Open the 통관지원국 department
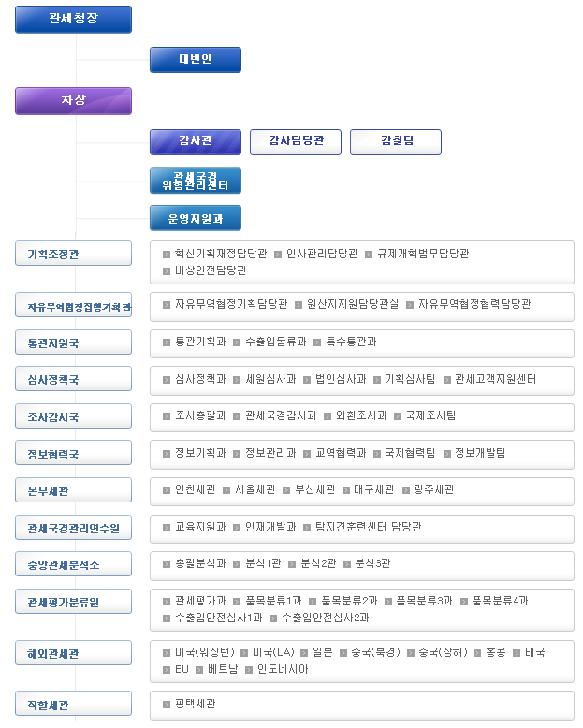 pos(73,342)
